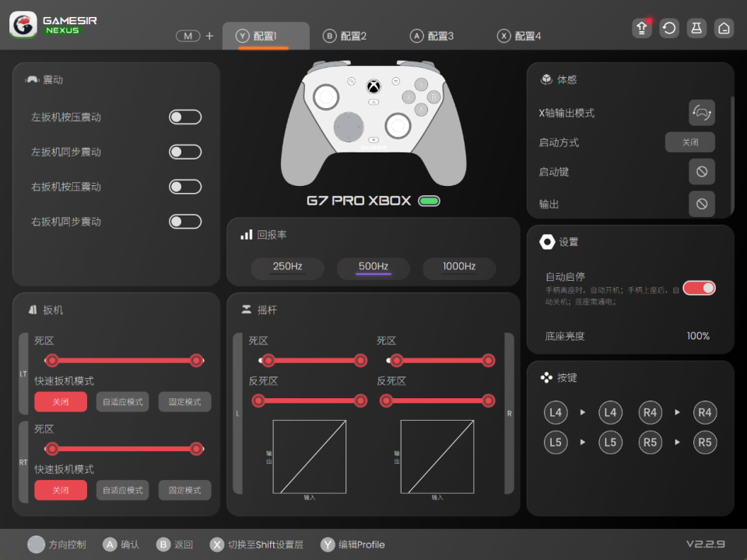Open the lab flask test icon
The width and height of the screenshot is (747, 560).
[696, 28]
